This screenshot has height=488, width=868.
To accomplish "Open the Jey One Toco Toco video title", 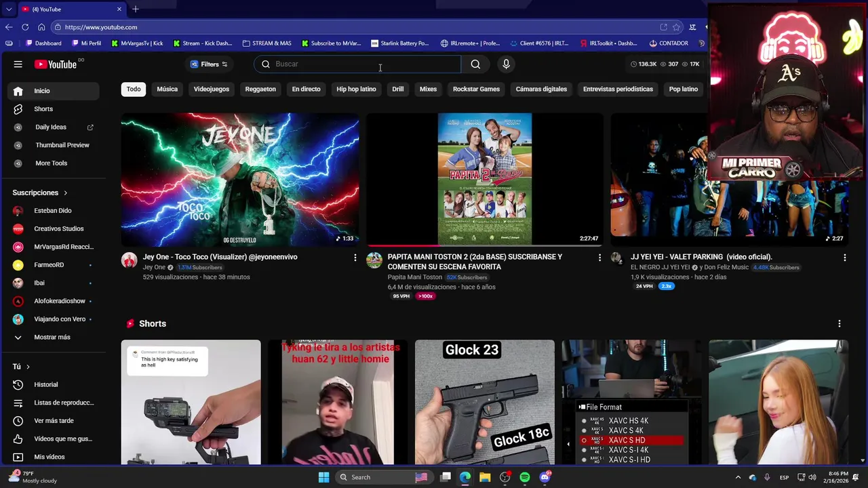I will pos(220,257).
